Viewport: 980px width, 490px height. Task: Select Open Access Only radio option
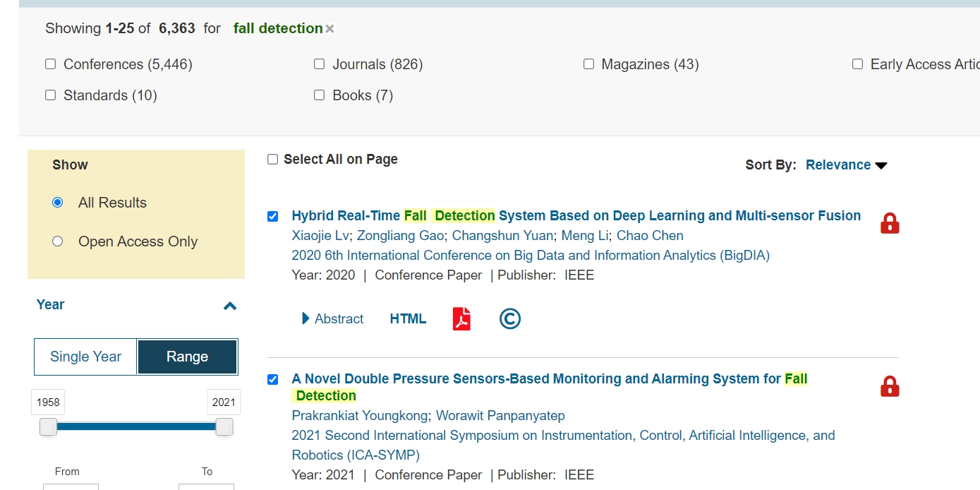pos(58,241)
